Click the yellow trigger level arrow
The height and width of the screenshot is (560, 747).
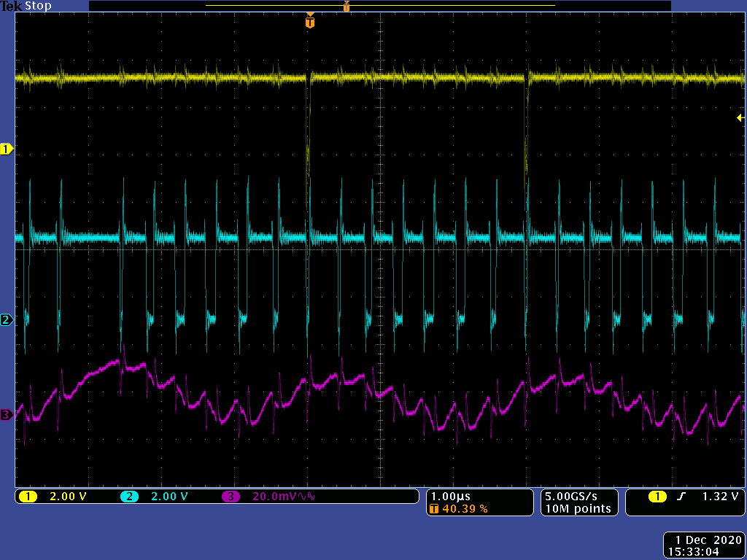click(x=740, y=117)
